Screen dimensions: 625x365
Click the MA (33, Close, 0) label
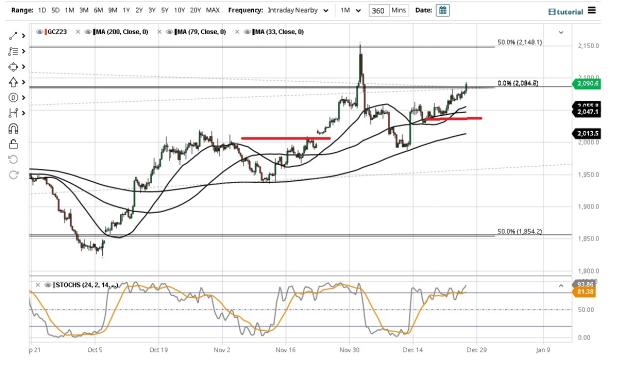(x=278, y=32)
